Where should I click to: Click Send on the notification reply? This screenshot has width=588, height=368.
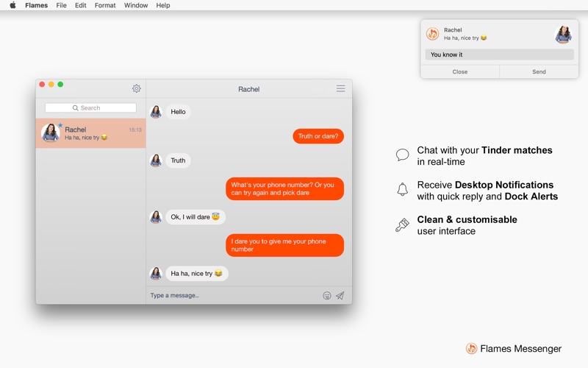pos(539,71)
